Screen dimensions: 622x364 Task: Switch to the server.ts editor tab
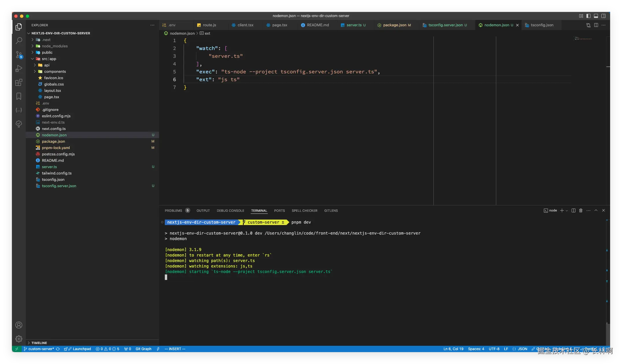(354, 25)
